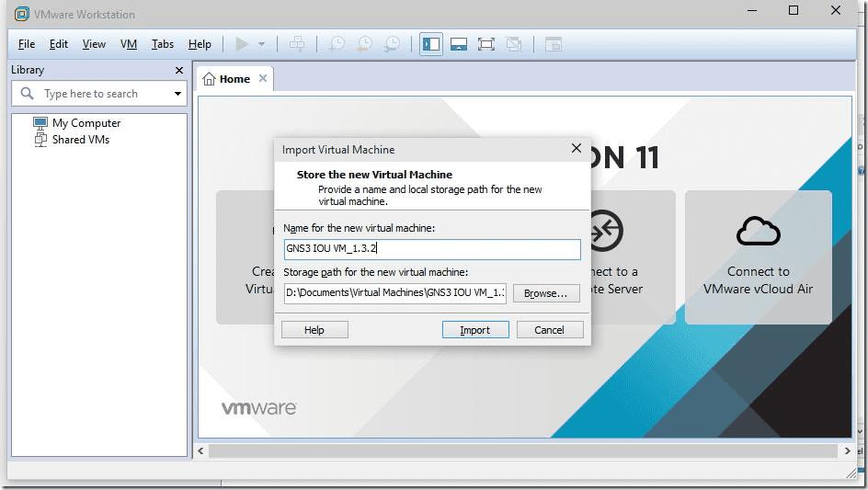This screenshot has width=868, height=490.
Task: Click the Library search magnifier icon
Action: [x=27, y=93]
